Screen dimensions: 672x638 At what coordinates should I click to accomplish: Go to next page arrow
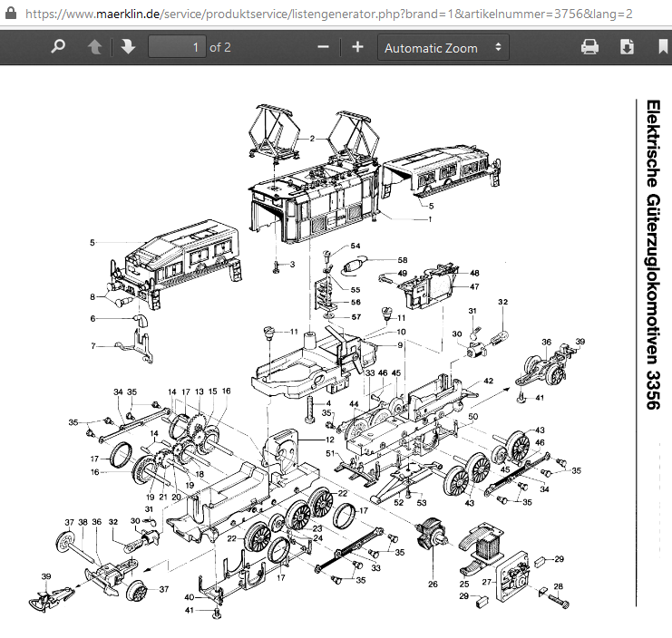coord(128,47)
